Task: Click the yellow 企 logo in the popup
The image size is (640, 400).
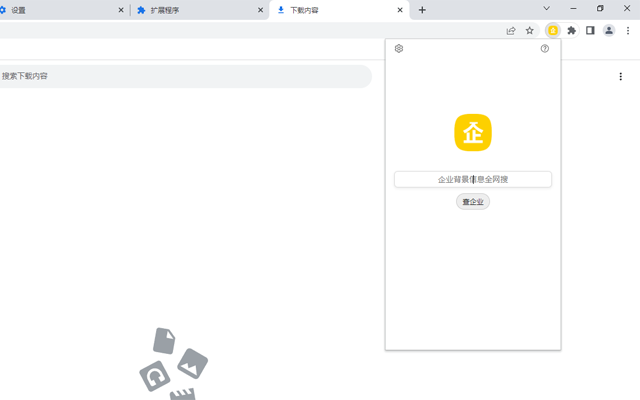Action: 473,133
